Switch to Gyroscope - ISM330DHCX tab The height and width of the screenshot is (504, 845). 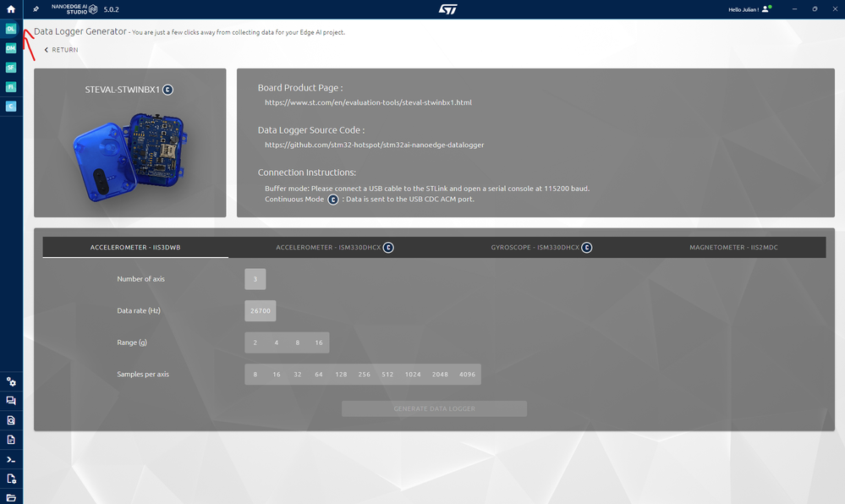pyautogui.click(x=541, y=248)
